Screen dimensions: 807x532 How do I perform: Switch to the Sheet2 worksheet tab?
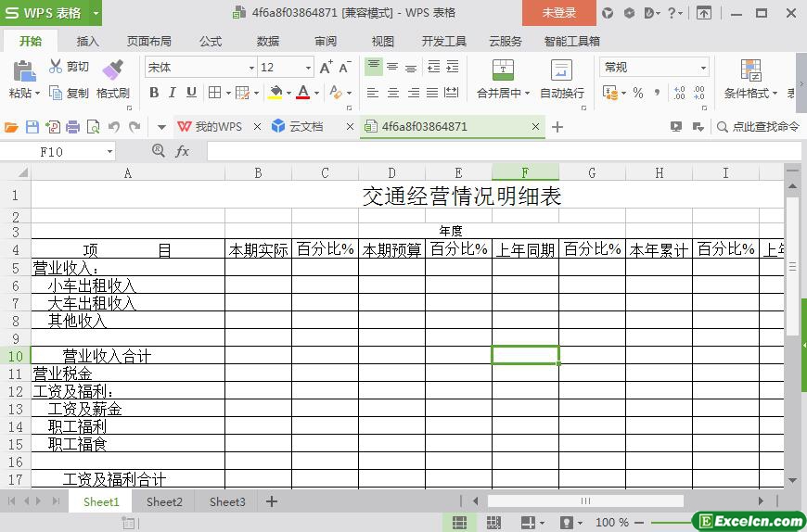[x=164, y=501]
